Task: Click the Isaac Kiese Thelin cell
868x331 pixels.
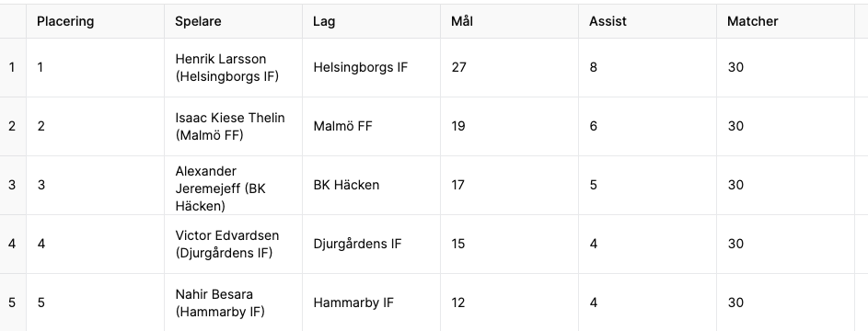Action: 233,127
